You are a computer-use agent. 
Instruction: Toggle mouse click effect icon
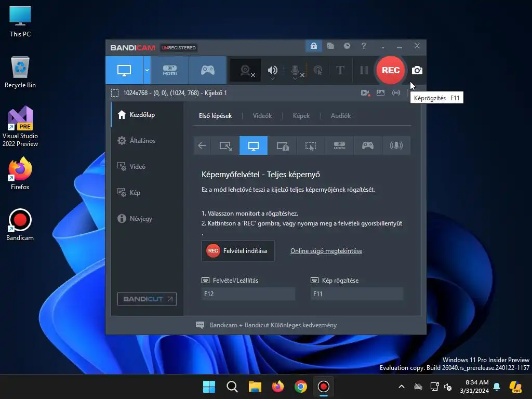[318, 70]
